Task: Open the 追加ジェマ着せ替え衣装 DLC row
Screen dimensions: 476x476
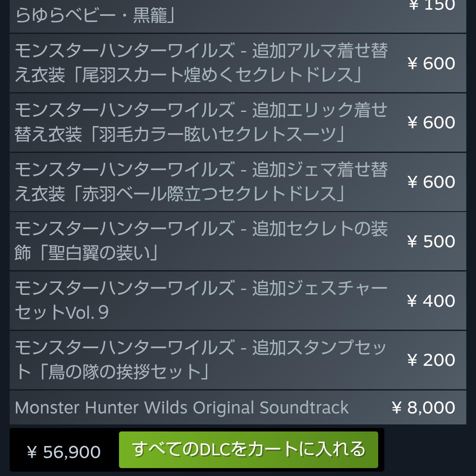Action: coord(201,182)
